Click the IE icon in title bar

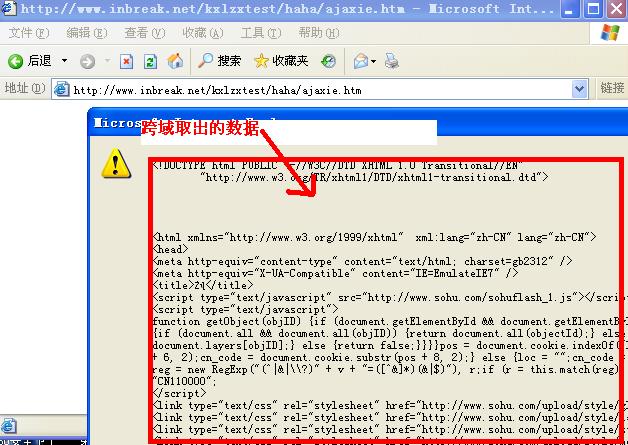pyautogui.click(x=9, y=8)
